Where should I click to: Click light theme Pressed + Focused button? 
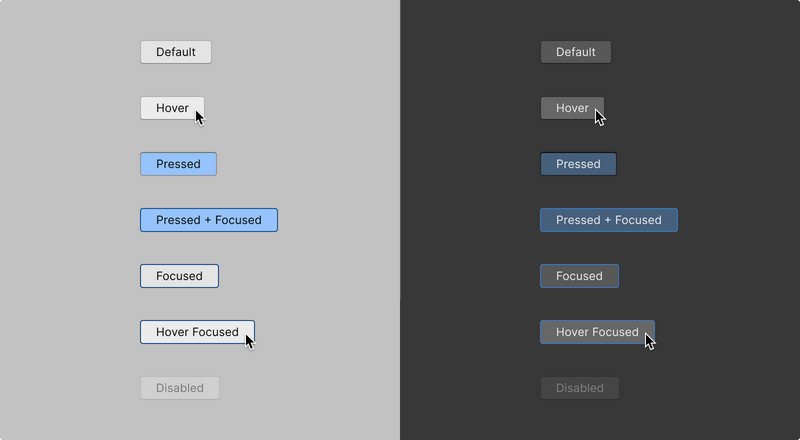pyautogui.click(x=208, y=220)
